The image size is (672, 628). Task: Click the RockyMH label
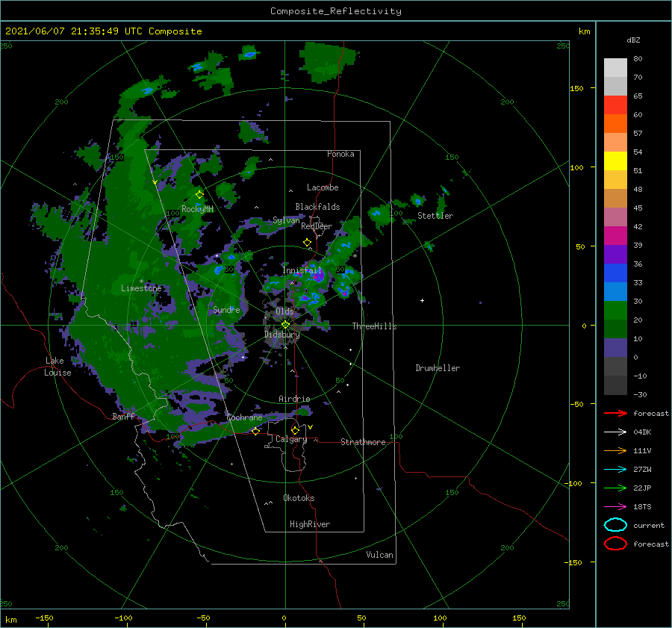click(197, 209)
